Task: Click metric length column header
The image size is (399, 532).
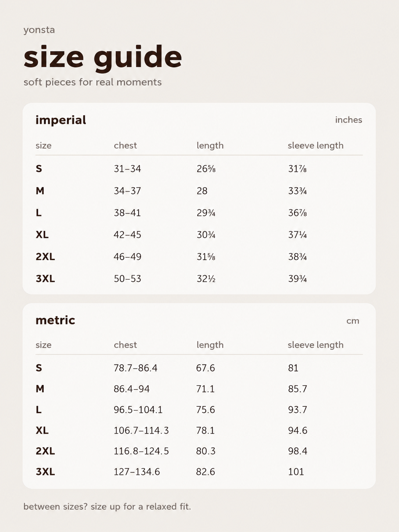Action: click(210, 345)
